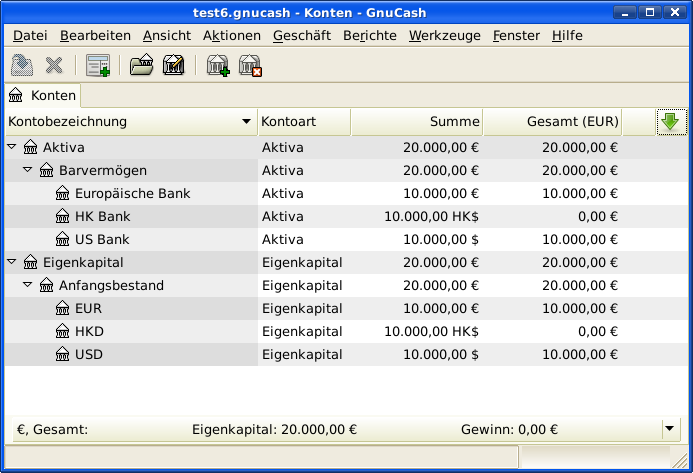Viewport: 693px width, 473px height.
Task: Collapse the Eigenkapital account tree
Action: coord(12,263)
